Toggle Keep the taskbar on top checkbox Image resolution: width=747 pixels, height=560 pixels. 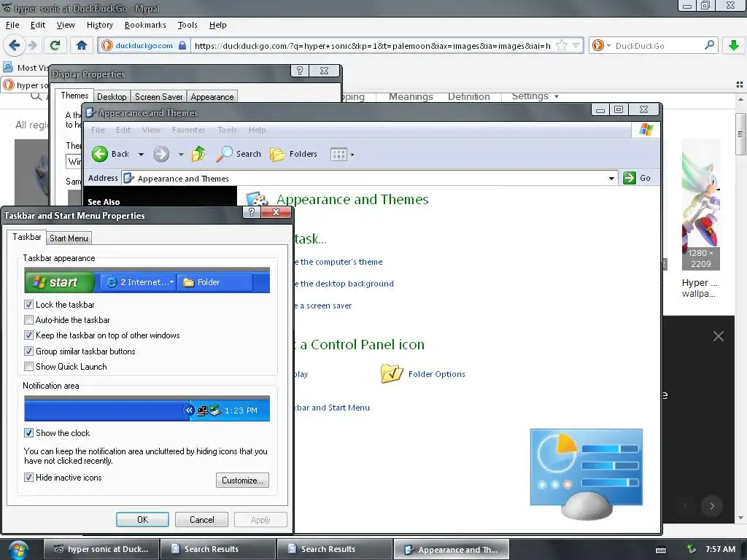pyautogui.click(x=28, y=335)
